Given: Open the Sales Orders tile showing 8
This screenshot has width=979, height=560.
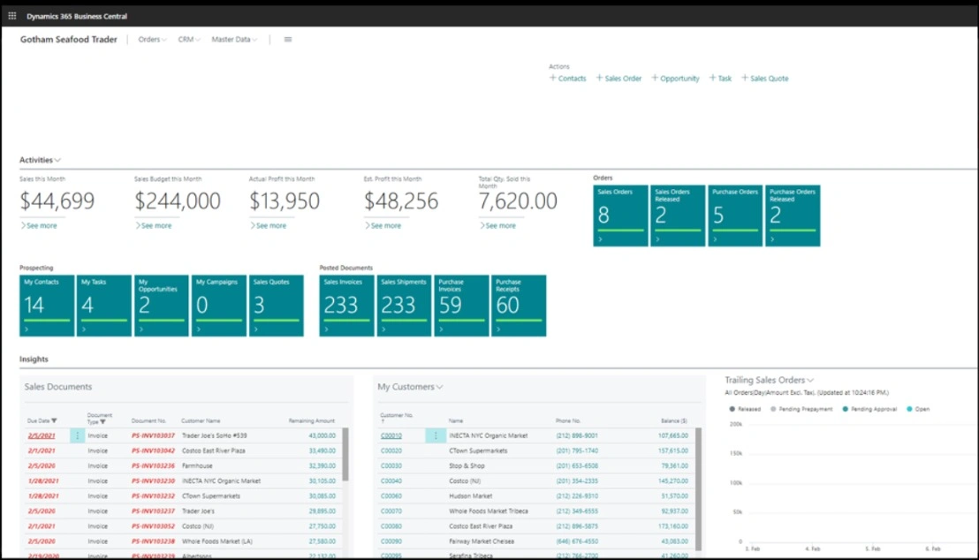Looking at the screenshot, I should click(620, 216).
